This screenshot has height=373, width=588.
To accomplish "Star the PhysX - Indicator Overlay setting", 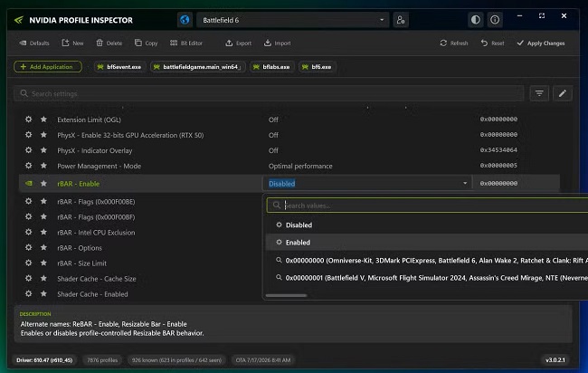I will point(44,150).
